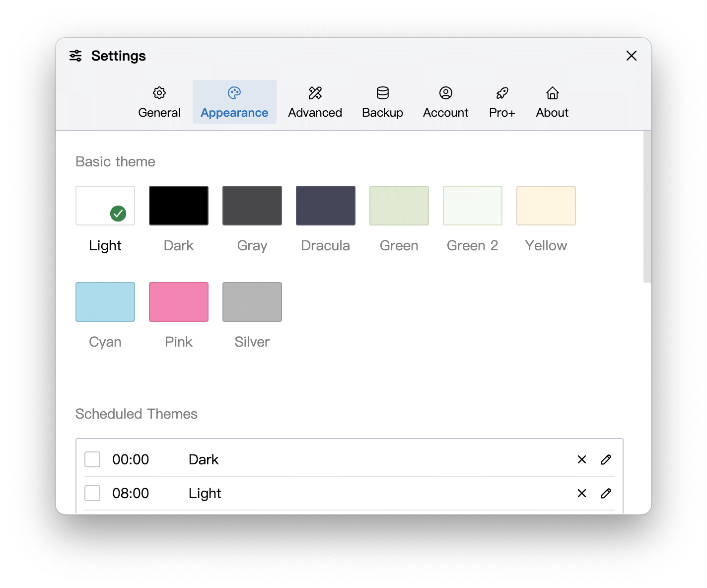Viewport: 707px width, 588px height.
Task: Click the settings scrollbar thumb
Action: tap(647, 207)
